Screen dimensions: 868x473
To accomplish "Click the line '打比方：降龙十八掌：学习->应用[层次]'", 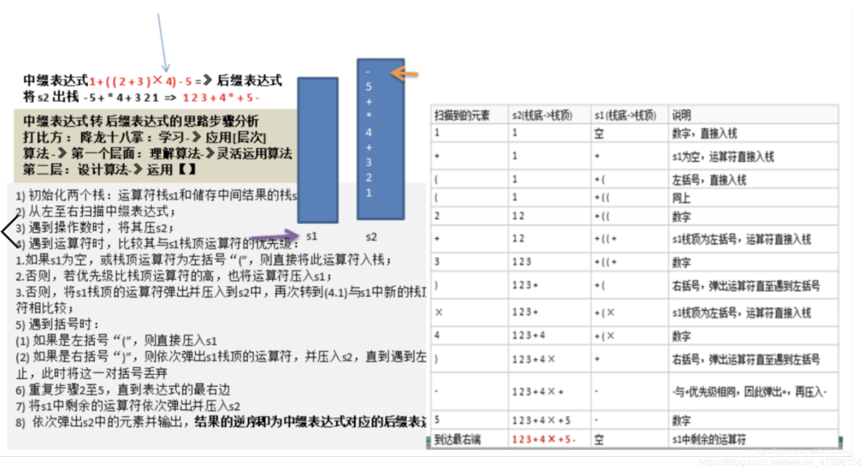I will [x=145, y=137].
